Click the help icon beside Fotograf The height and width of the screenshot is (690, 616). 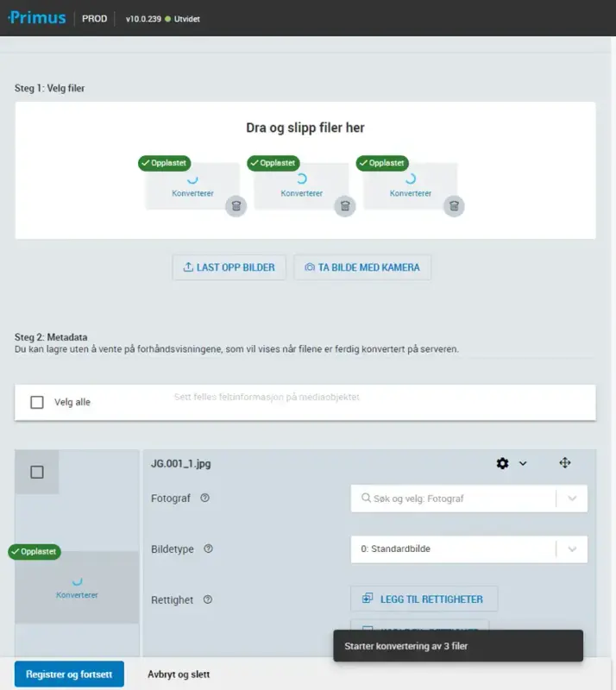pyautogui.click(x=204, y=499)
